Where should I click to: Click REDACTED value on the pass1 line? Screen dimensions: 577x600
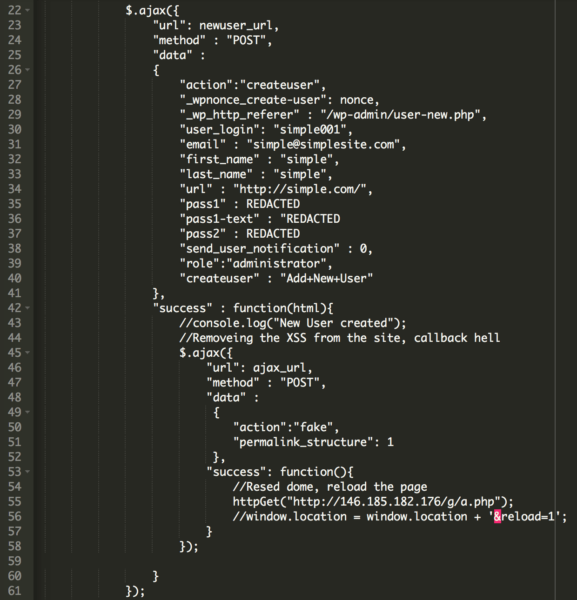tap(273, 204)
